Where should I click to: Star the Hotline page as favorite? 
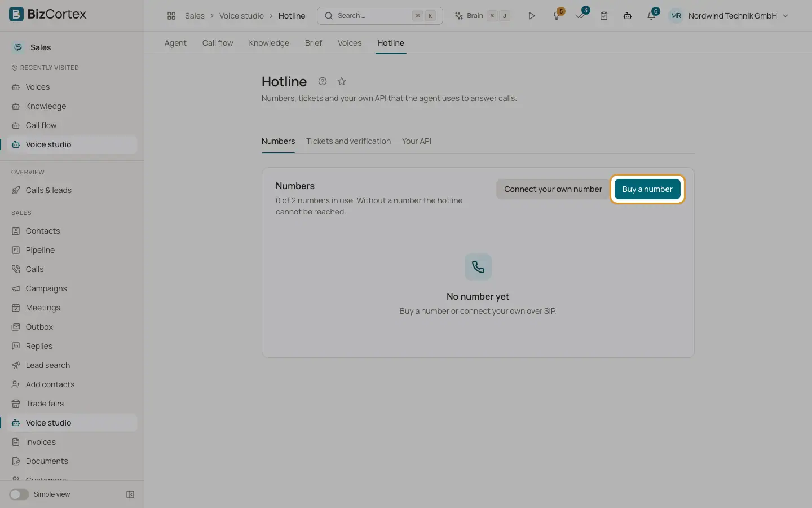[342, 81]
